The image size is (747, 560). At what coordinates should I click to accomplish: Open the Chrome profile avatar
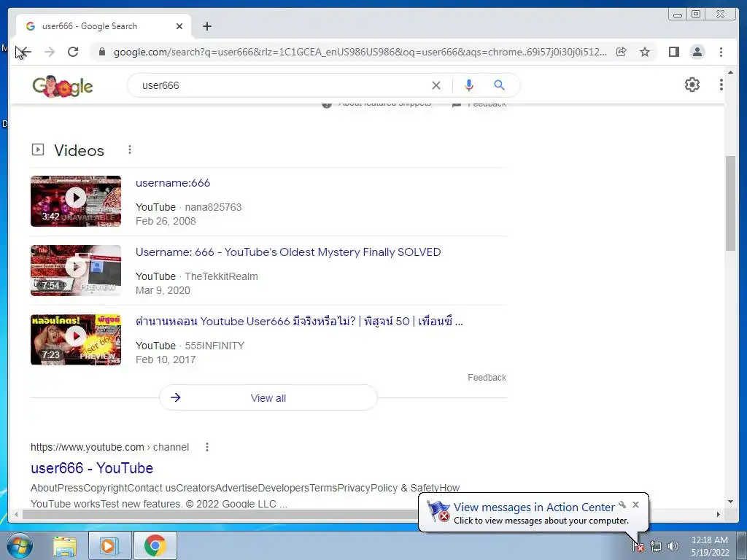click(697, 52)
